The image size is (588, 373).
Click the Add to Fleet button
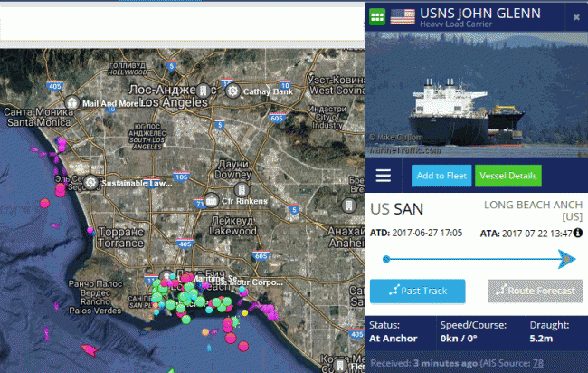(x=441, y=176)
